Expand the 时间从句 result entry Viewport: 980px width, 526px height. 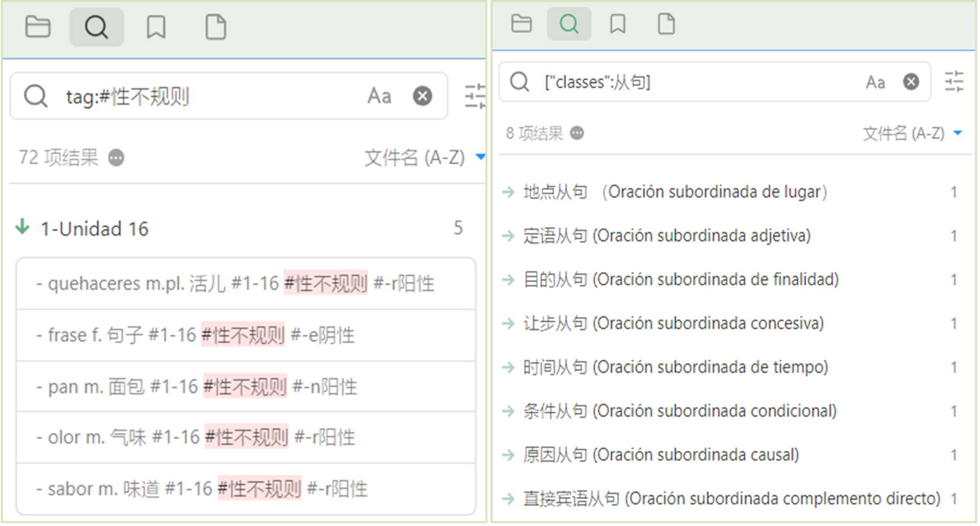(x=509, y=367)
